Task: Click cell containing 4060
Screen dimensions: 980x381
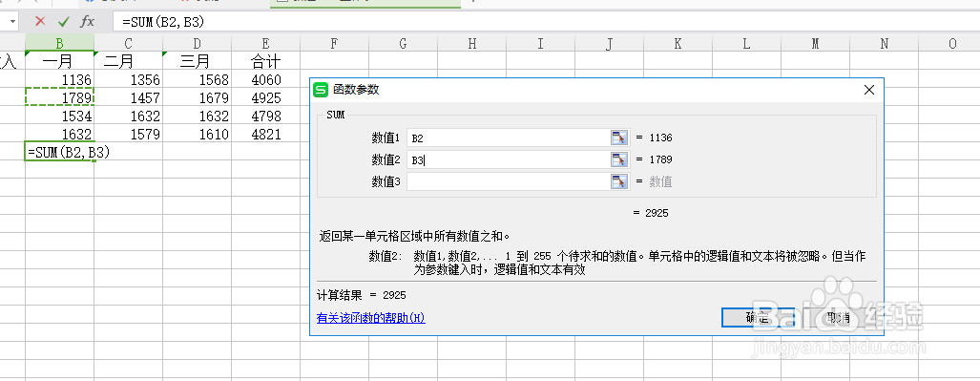Action: [x=265, y=79]
